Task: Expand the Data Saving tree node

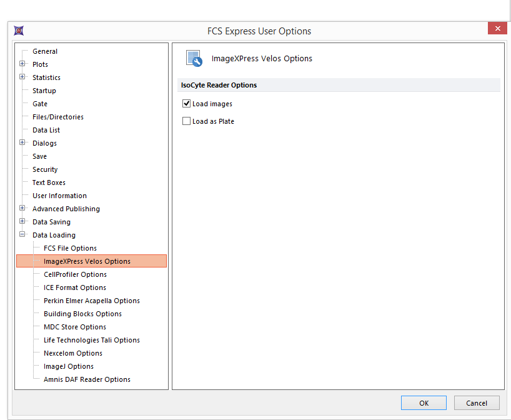Action: (22, 222)
